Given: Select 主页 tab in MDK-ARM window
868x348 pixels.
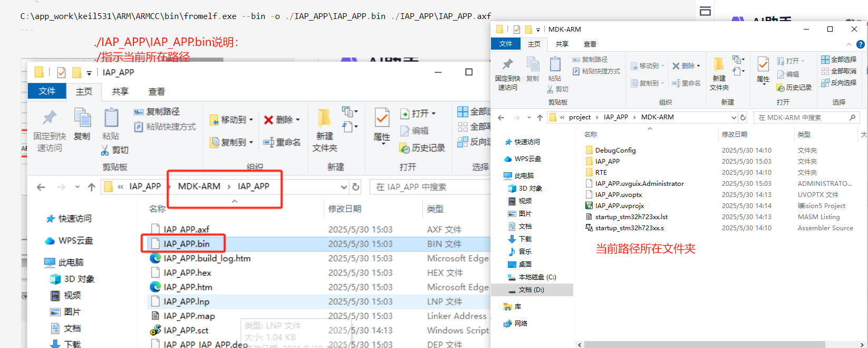Looking at the screenshot, I should click(534, 44).
